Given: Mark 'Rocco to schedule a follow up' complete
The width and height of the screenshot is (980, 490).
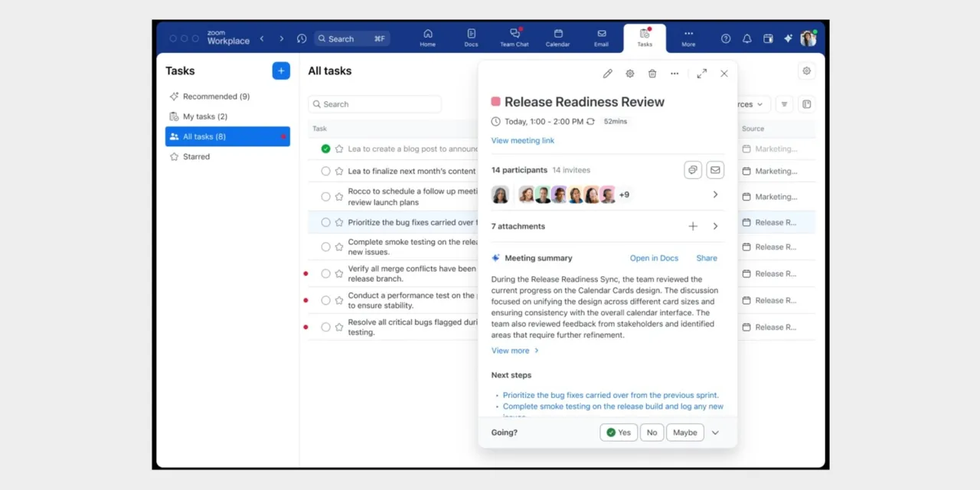Looking at the screenshot, I should [325, 197].
